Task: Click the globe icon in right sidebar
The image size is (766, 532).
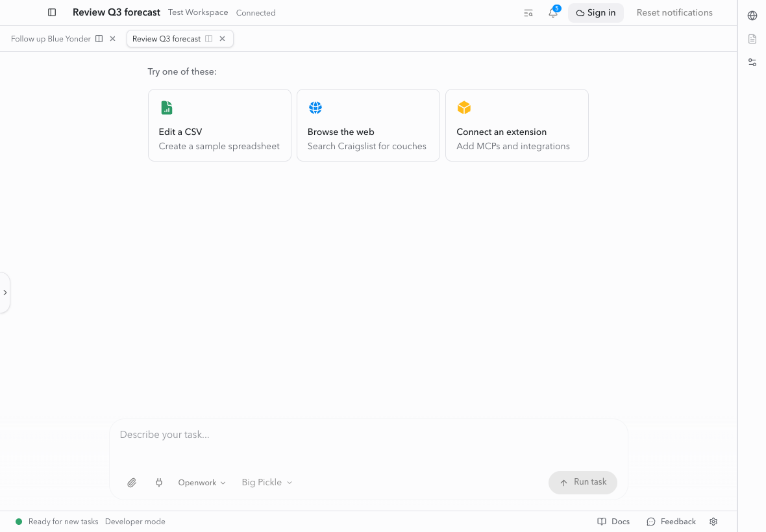Action: click(752, 16)
